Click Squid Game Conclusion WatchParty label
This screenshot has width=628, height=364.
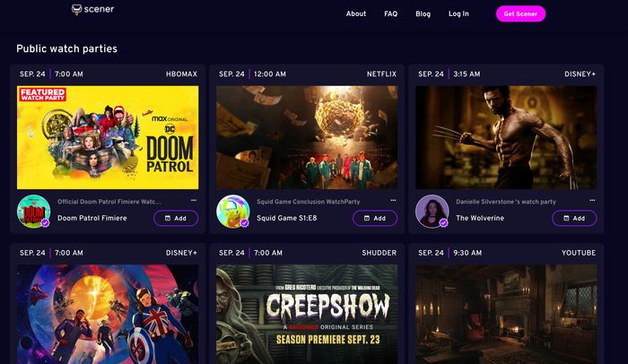pos(309,202)
